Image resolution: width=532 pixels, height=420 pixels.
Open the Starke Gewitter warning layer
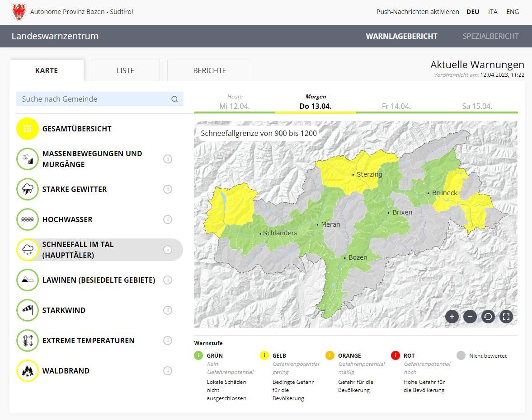click(28, 189)
